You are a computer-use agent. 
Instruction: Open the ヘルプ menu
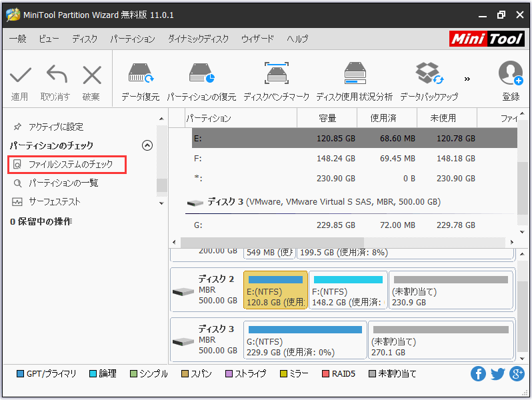297,39
